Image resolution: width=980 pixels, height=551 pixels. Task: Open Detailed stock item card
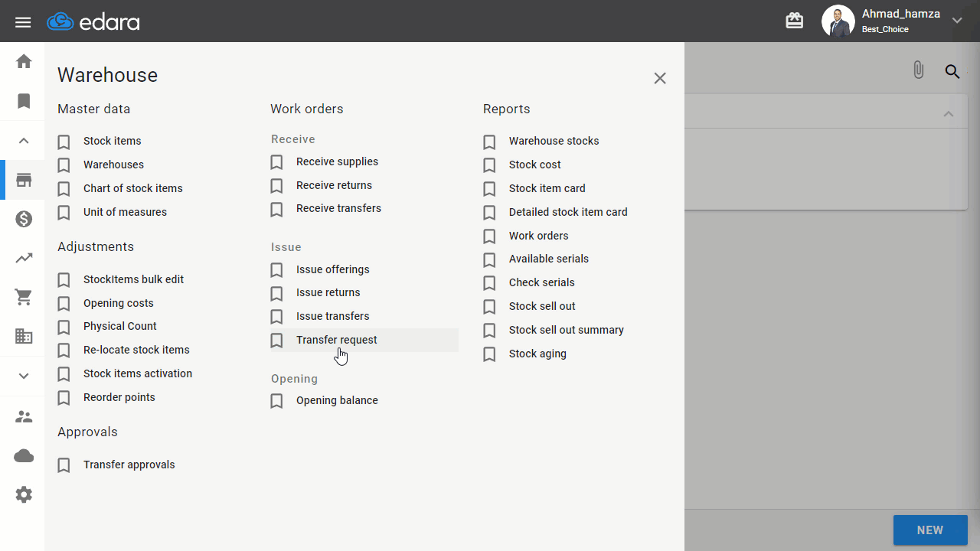[x=568, y=212]
